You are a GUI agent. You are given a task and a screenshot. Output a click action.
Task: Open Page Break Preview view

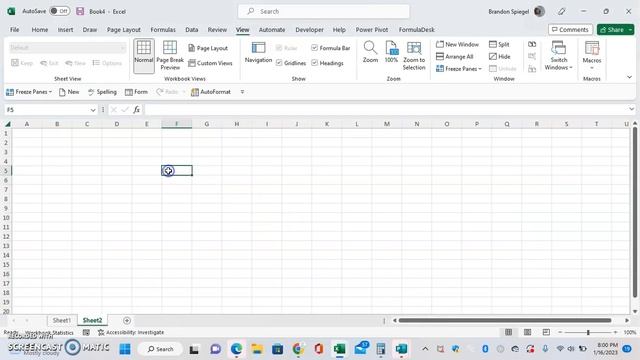pos(170,56)
